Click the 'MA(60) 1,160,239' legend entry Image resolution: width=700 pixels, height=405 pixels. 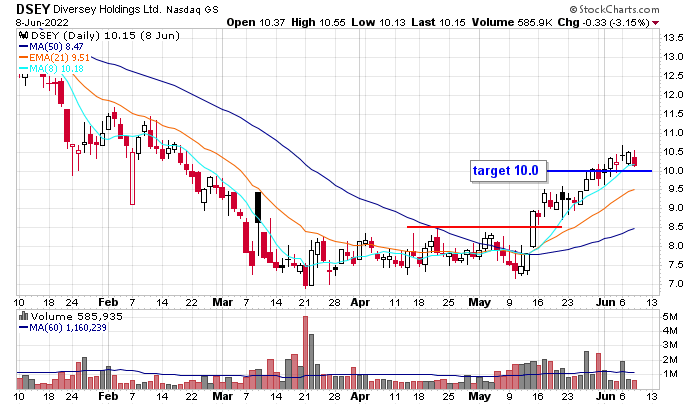[x=68, y=327]
